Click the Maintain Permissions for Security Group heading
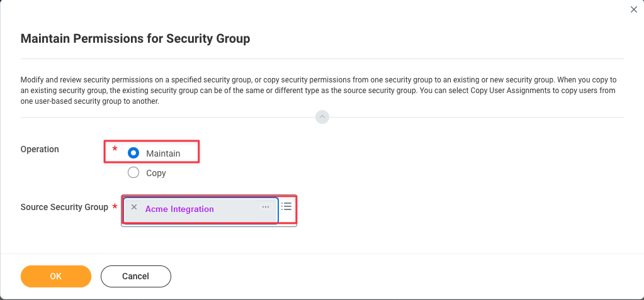644x300 pixels. pyautogui.click(x=135, y=39)
